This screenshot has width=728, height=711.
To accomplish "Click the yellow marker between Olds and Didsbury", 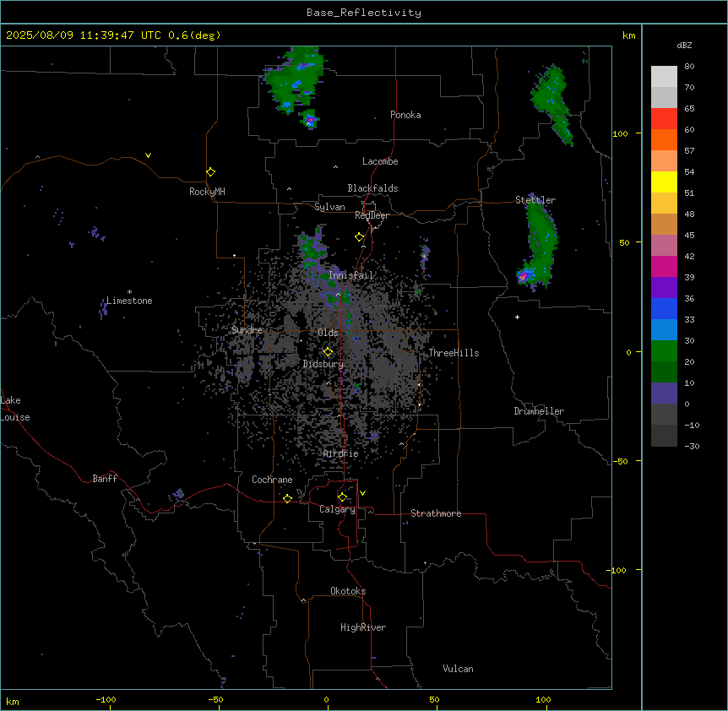I will point(329,351).
